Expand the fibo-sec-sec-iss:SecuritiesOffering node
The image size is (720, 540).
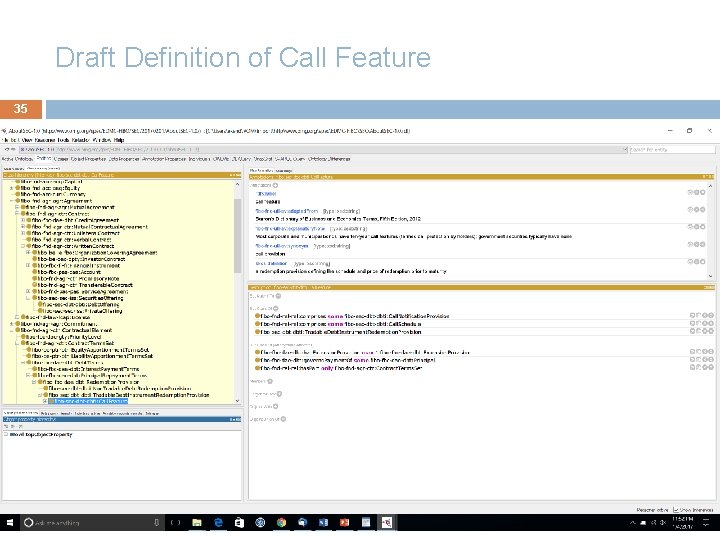[x=29, y=297]
